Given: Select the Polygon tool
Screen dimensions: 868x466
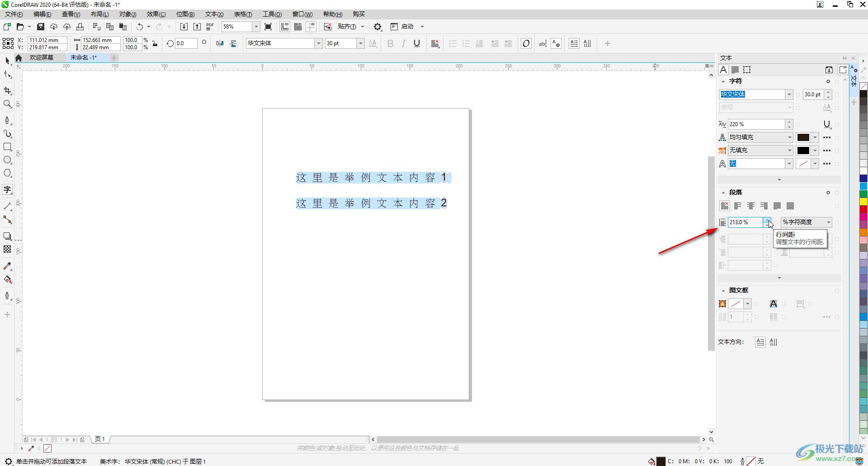Looking at the screenshot, I should pos(7,173).
